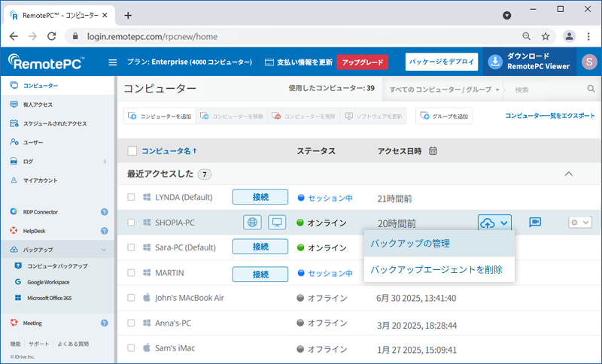
Task: Check the LYNDA (Default) checkbox
Action: (131, 197)
